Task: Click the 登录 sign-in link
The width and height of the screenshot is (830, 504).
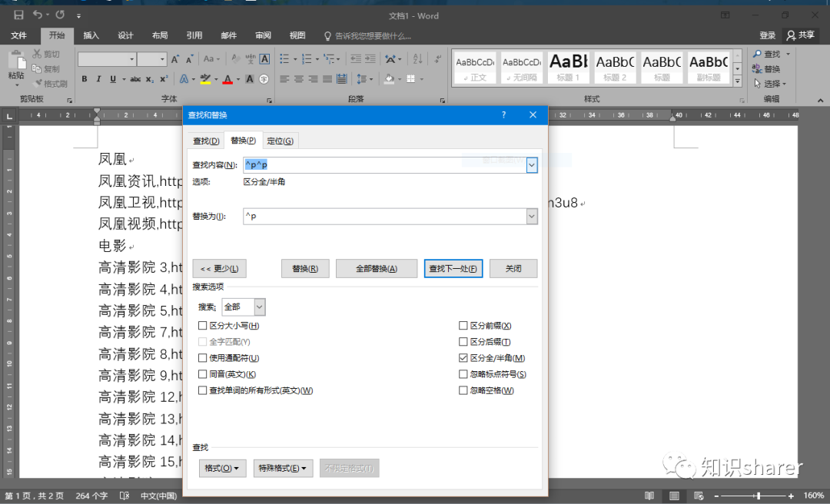Action: tap(768, 35)
